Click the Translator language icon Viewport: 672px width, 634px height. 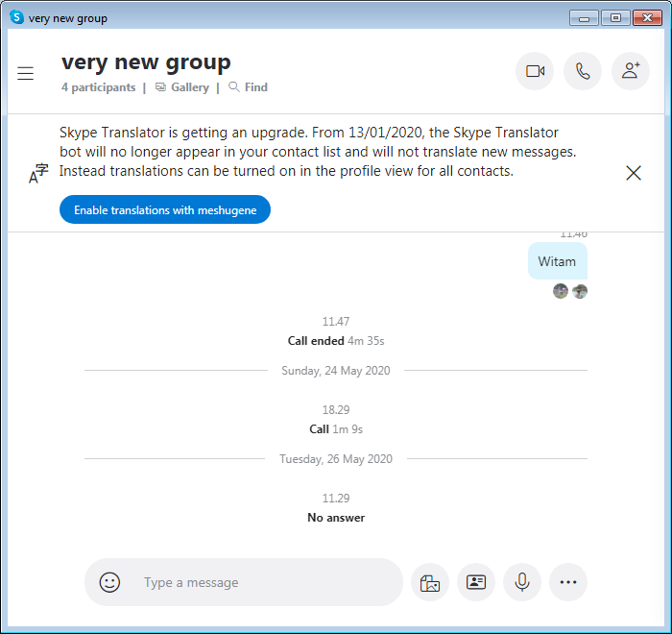click(x=38, y=173)
